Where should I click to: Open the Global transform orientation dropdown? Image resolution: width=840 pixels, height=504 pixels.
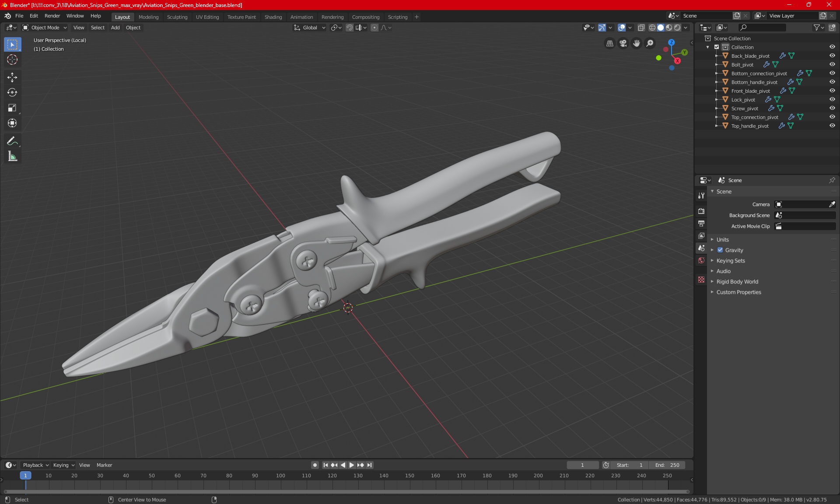pos(310,28)
